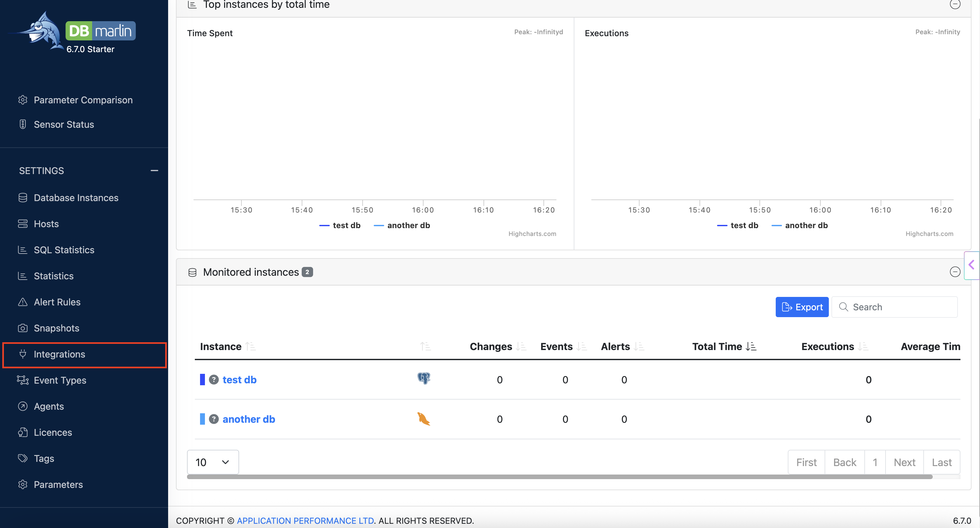
Task: Click the DBmarlin logo
Action: pos(72,32)
